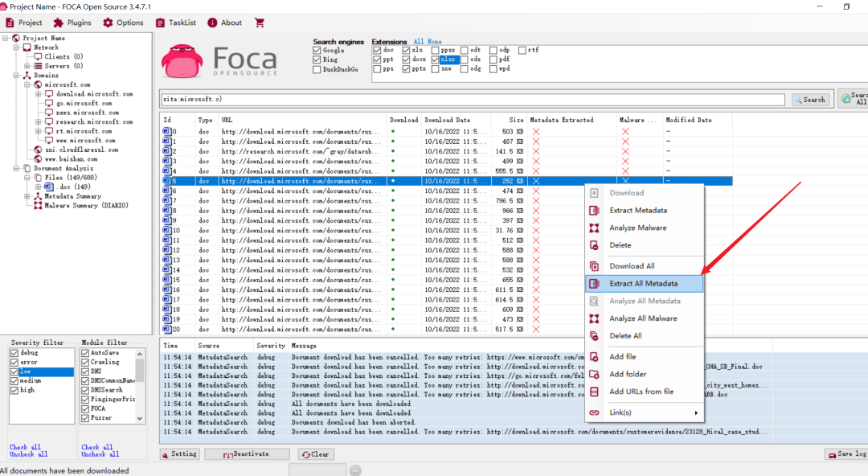Viewport: 868px width, 476px height.
Task: Click the Project document icon
Action: (x=10, y=23)
